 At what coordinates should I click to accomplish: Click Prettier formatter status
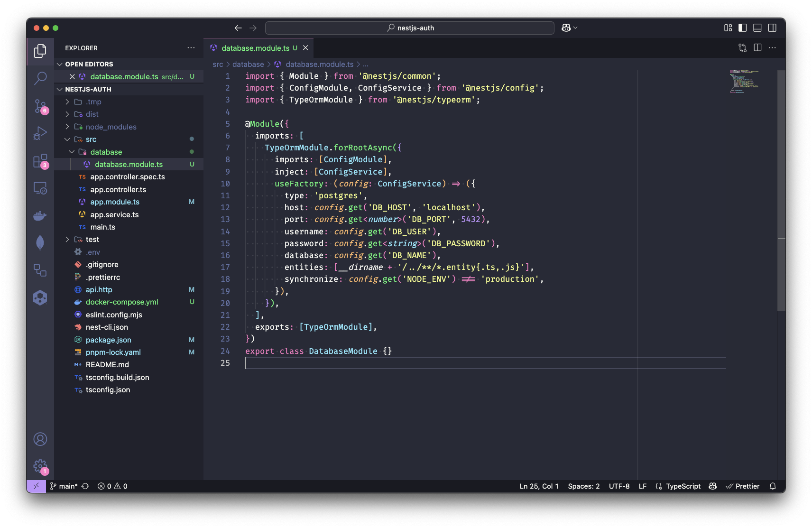(x=743, y=486)
